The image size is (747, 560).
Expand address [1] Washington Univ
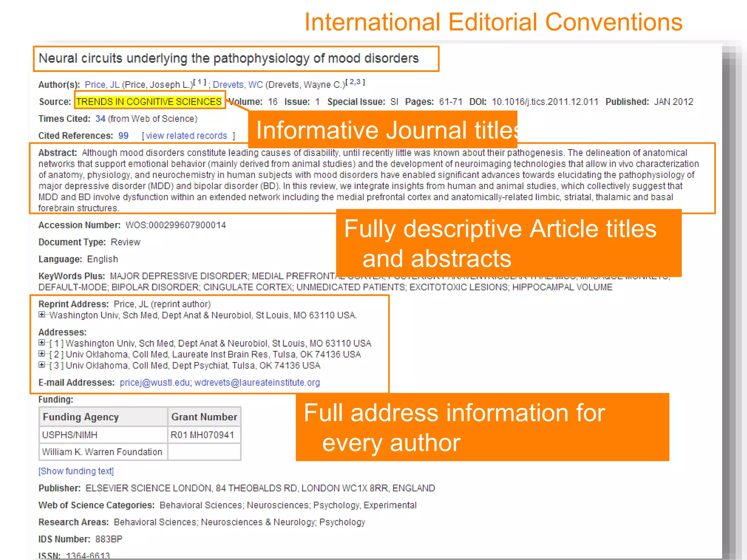pos(42,343)
